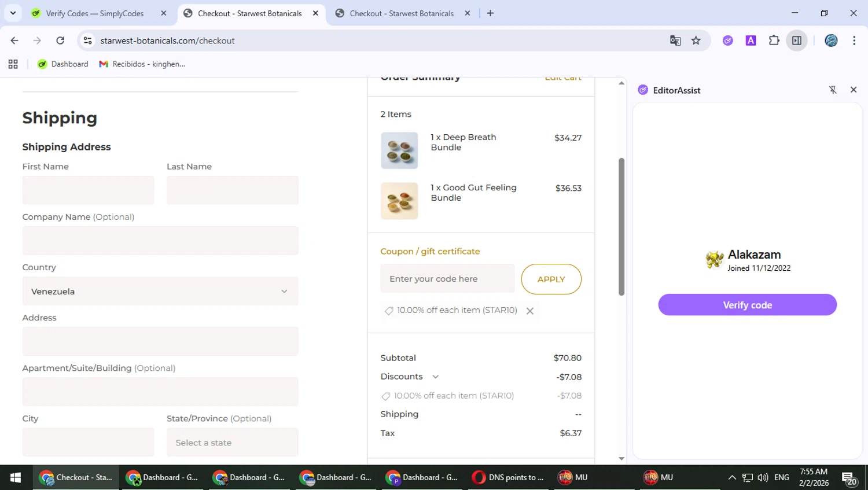Focus the Apartment/Suite/Building field
The height and width of the screenshot is (490, 868).
(x=160, y=392)
